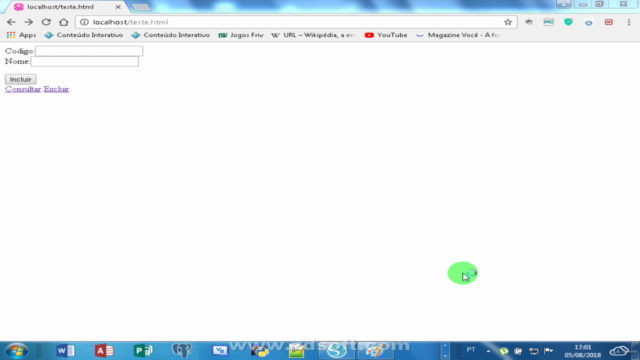Viewport: 640px width, 360px height.
Task: Launch Publisher from the taskbar
Action: point(143,351)
